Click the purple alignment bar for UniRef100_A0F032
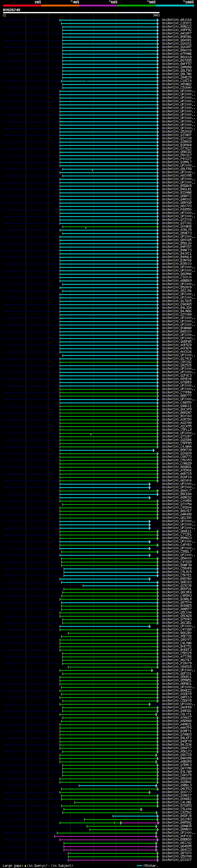 [106, 836]
